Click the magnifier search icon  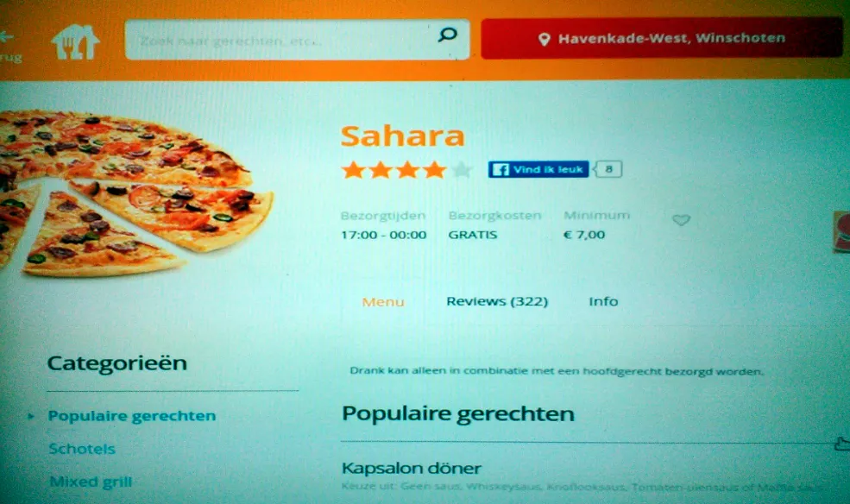447,35
